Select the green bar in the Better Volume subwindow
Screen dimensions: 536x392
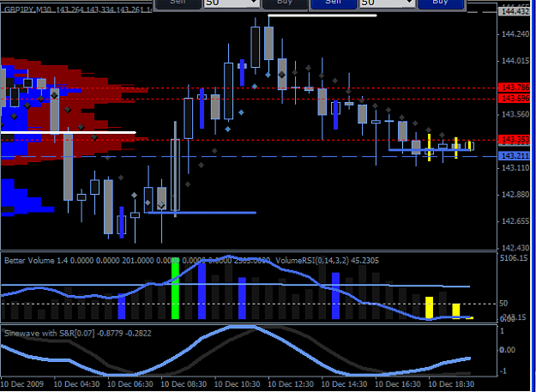coord(175,288)
